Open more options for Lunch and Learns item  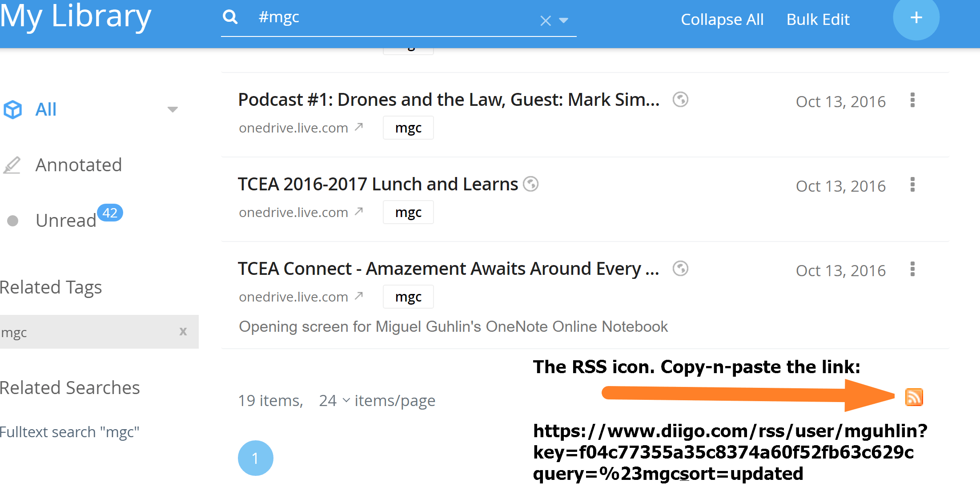912,185
